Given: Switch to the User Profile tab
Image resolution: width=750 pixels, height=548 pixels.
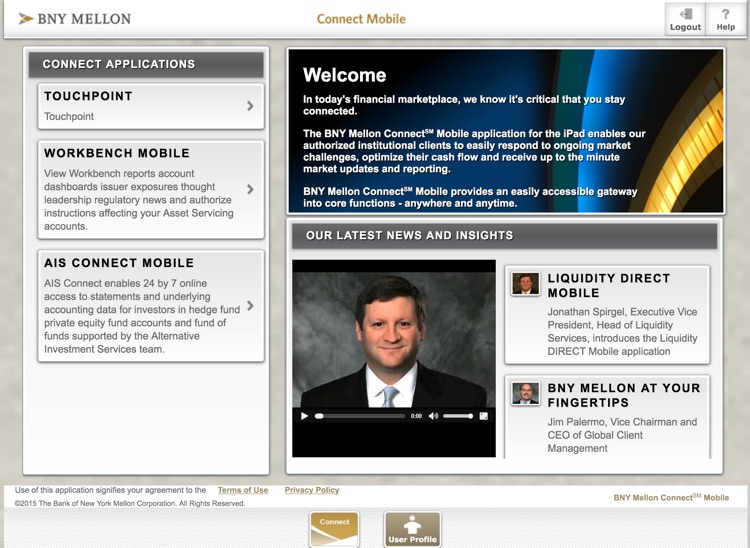Looking at the screenshot, I should [412, 529].
